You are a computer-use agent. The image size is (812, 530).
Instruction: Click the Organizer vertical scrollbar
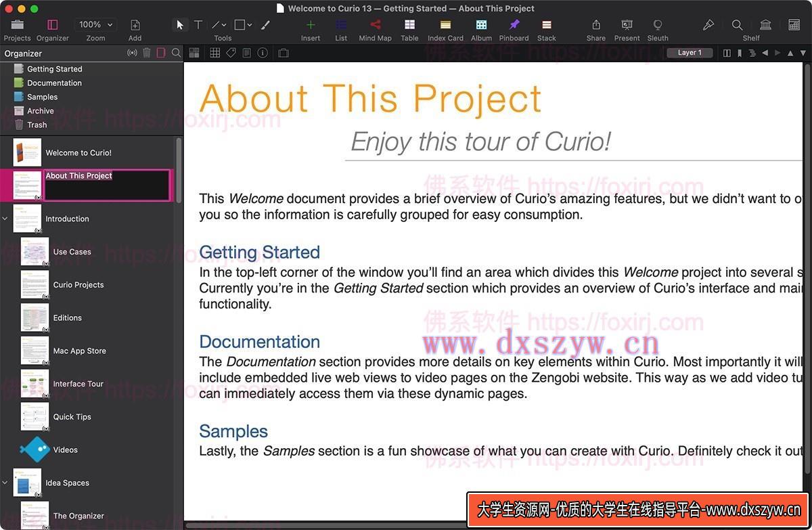point(179,169)
